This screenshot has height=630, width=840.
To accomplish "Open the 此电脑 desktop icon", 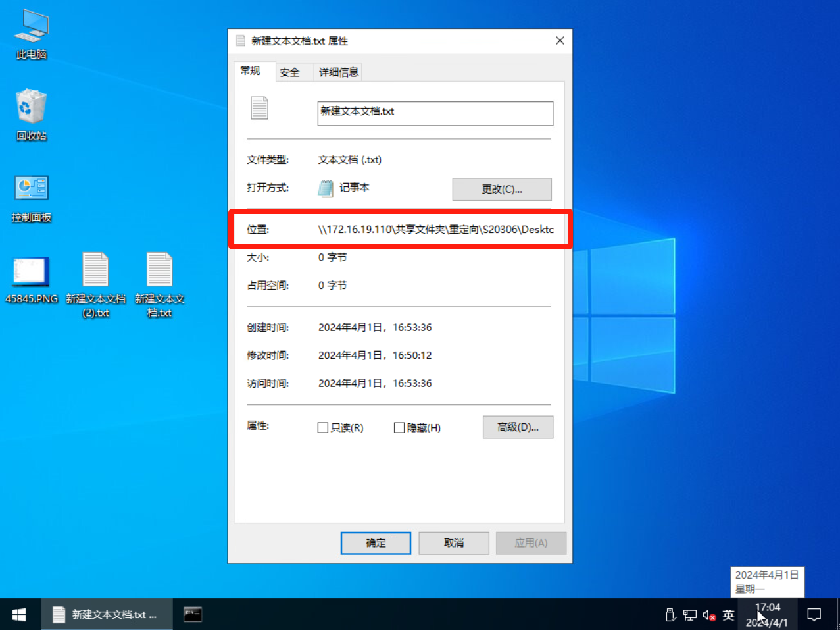I will tap(31, 34).
